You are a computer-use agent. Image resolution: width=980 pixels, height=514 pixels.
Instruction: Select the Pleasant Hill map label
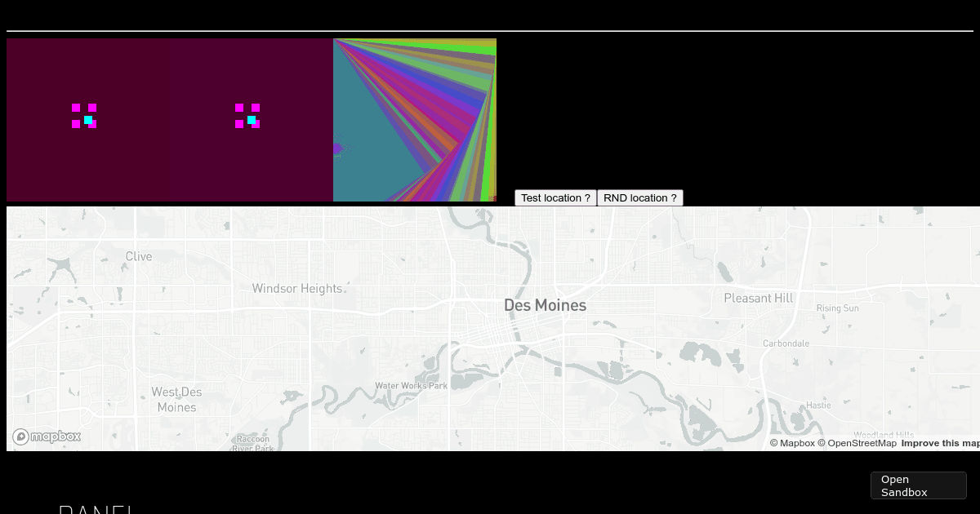point(759,299)
